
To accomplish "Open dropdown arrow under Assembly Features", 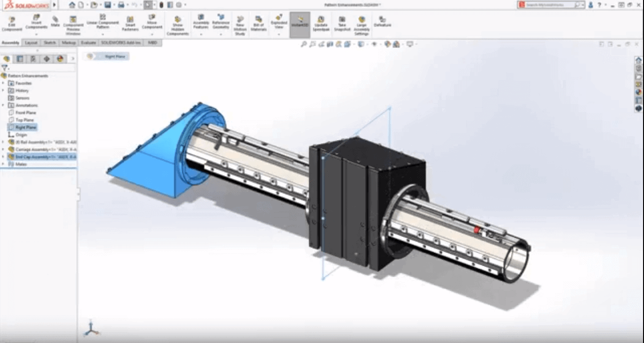I will (201, 34).
